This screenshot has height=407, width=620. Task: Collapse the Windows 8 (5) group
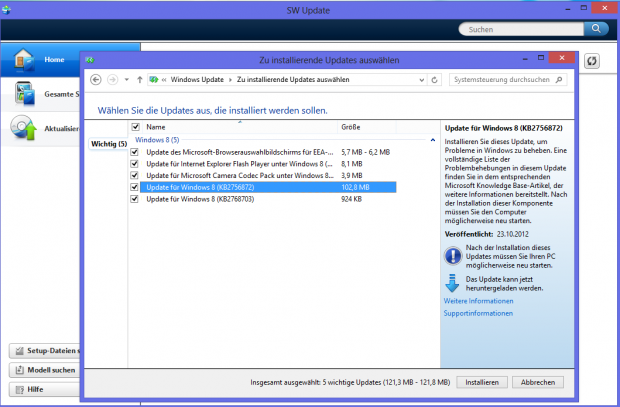[x=433, y=140]
